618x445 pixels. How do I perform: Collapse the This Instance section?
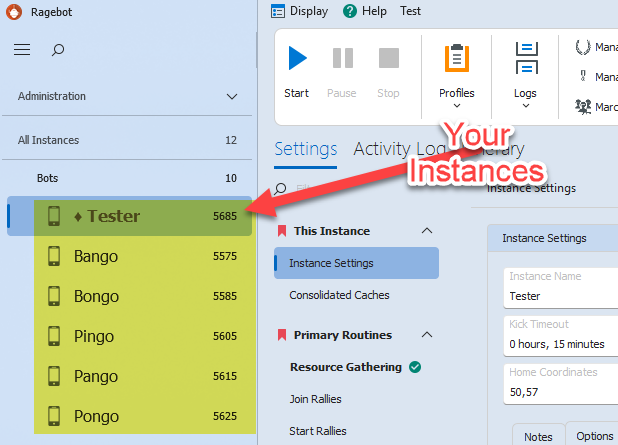point(427,231)
